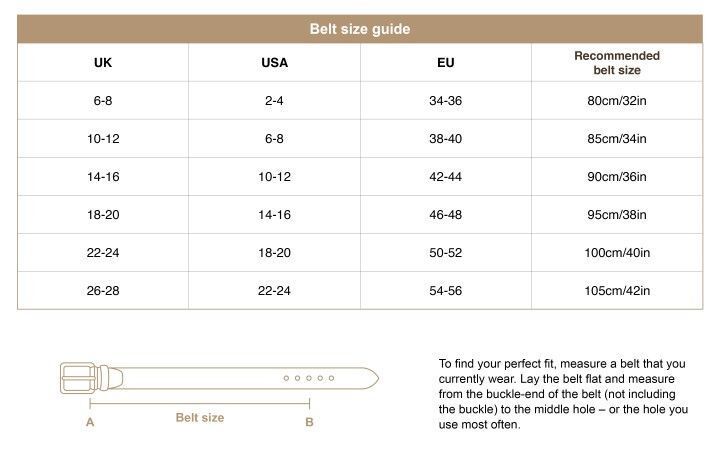Click the letter B marker
The height and width of the screenshot is (475, 720).
[309, 422]
